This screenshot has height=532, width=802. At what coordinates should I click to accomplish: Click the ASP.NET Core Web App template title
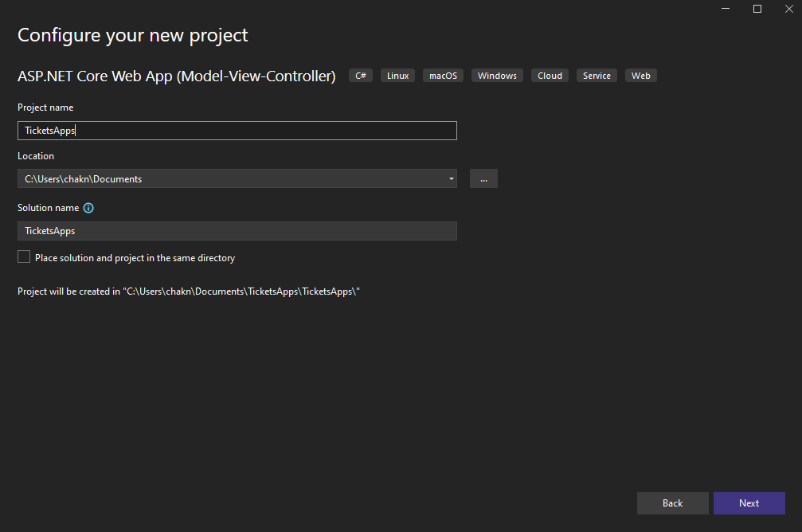[x=177, y=76]
